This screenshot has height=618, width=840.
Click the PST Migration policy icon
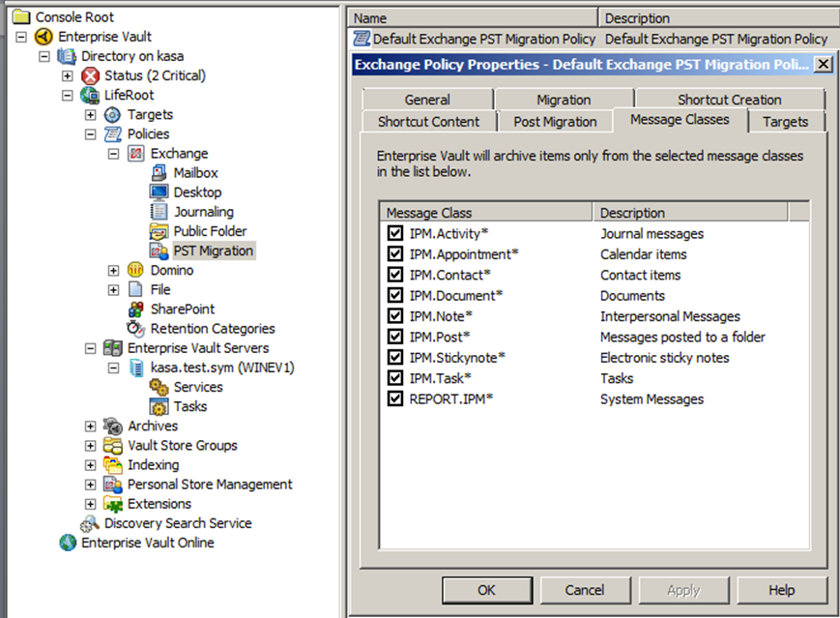(x=159, y=250)
